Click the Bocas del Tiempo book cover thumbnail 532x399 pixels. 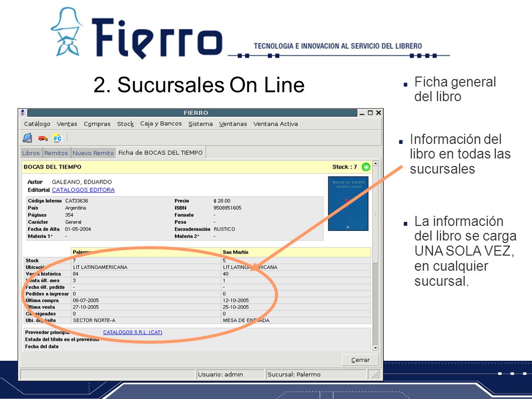pyautogui.click(x=348, y=203)
